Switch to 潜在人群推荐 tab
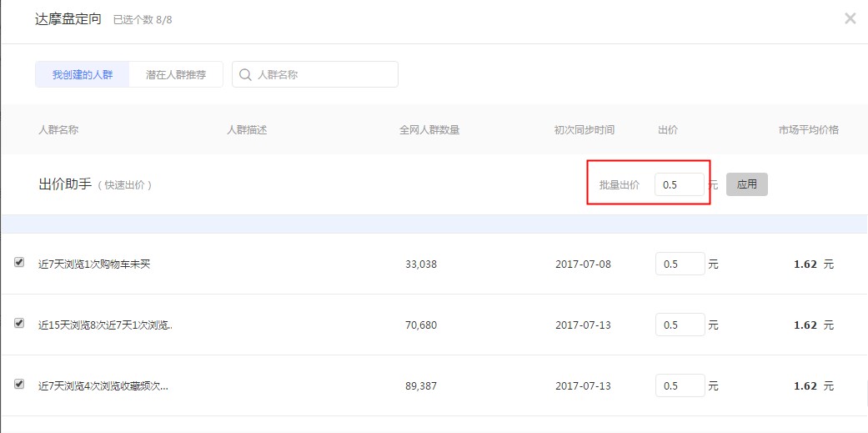Viewport: 868px width, 433px height. pos(176,75)
